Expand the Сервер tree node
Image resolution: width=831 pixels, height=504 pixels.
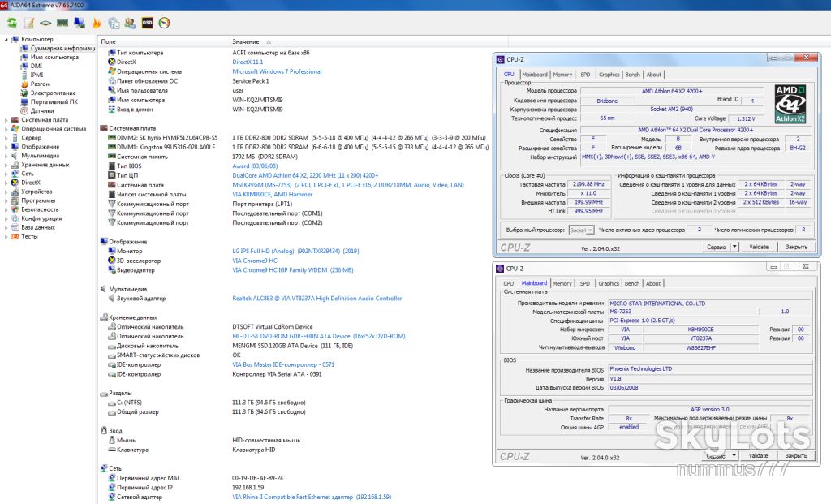6,138
